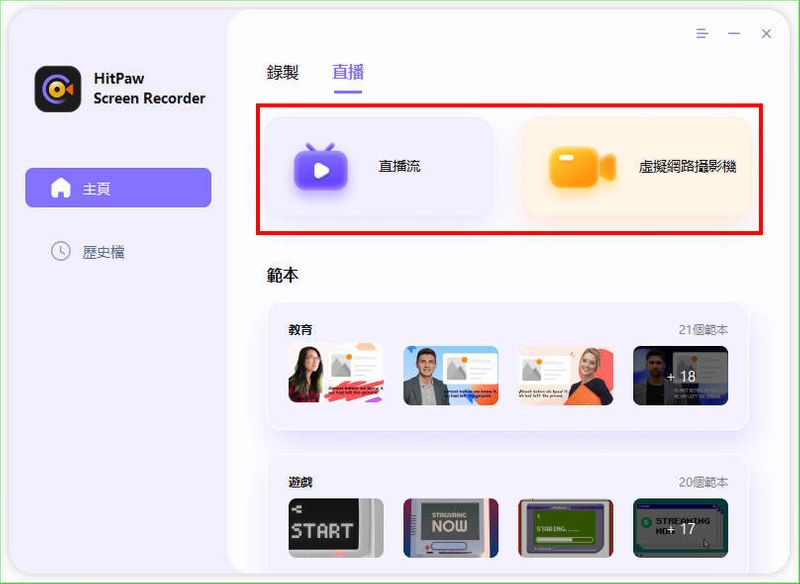This screenshot has height=584, width=800.
Task: Start the 直播流 live stream card
Action: pos(379,167)
